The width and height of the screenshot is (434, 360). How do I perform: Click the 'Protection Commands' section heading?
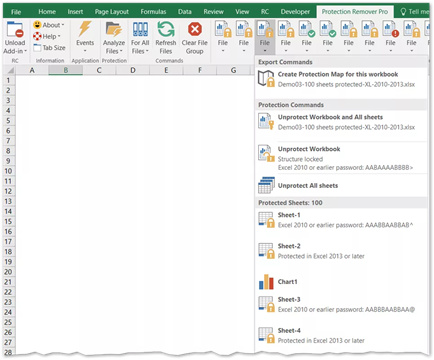tap(291, 105)
